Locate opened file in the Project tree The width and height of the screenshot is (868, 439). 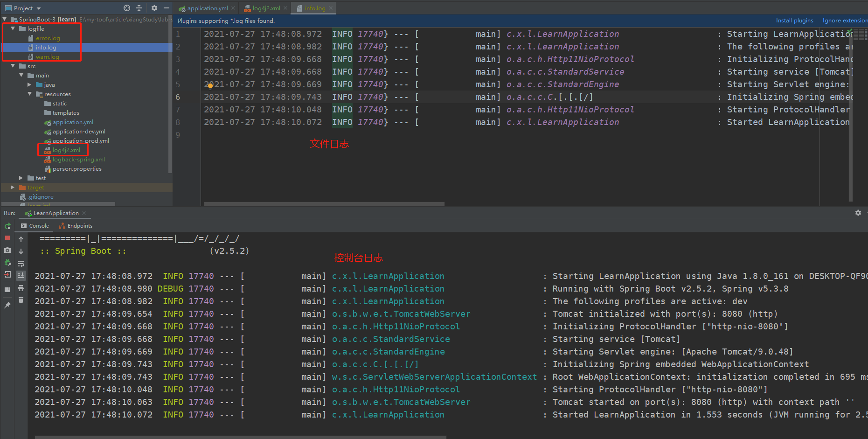[x=127, y=8]
